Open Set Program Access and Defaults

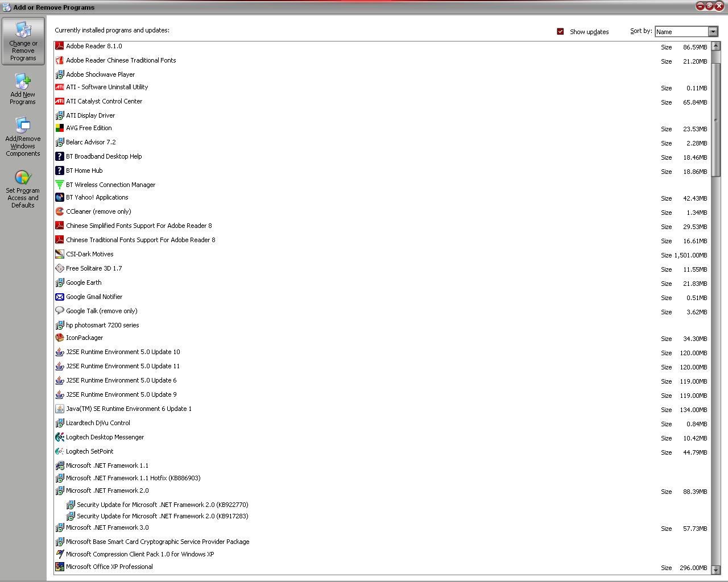point(23,189)
